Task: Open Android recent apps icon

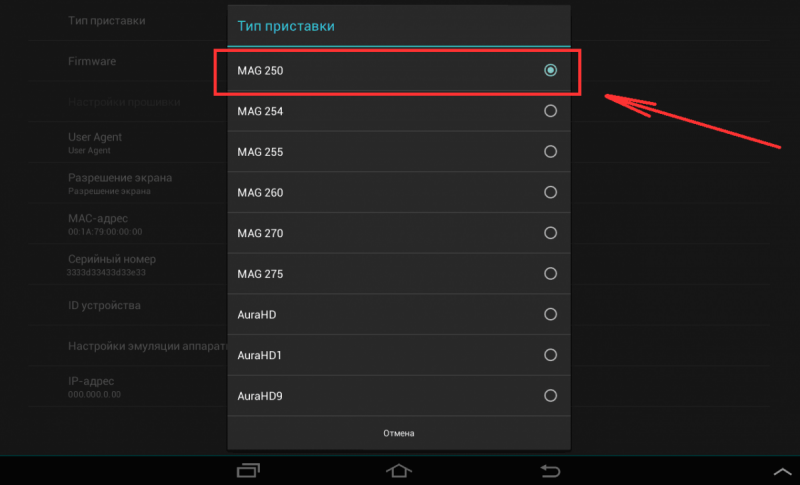Action: pyautogui.click(x=248, y=470)
